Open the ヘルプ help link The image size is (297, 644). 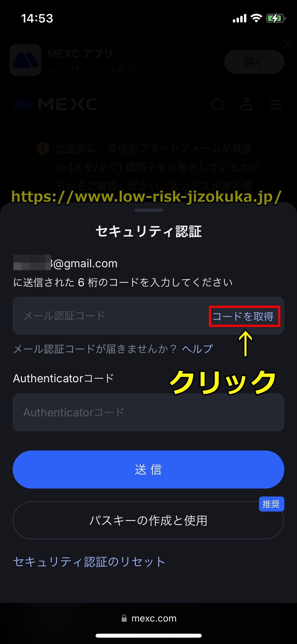click(x=197, y=349)
